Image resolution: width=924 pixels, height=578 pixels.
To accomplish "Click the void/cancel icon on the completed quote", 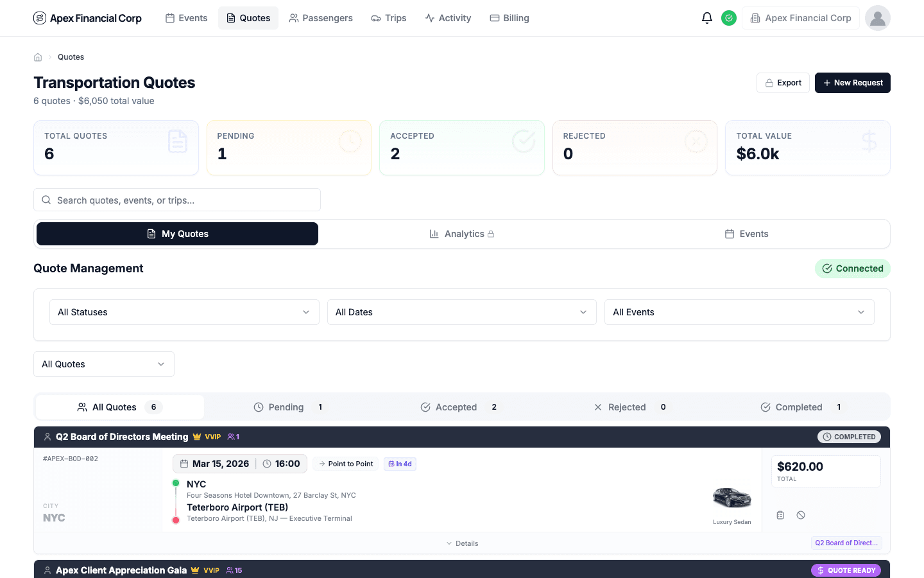I will coord(801,514).
